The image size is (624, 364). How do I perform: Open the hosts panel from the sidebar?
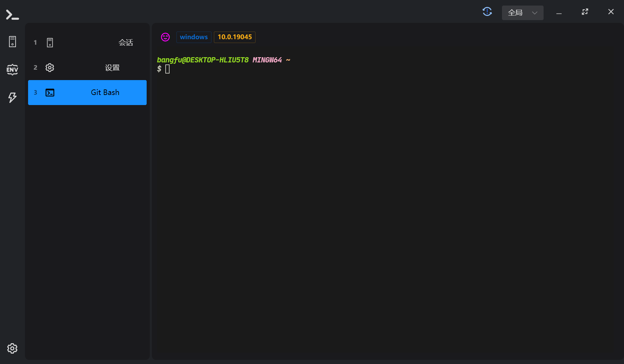click(x=12, y=42)
